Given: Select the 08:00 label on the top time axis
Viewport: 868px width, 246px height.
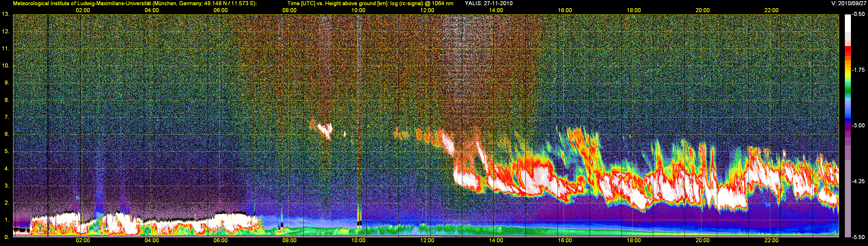Looking at the screenshot, I should pos(289,10).
